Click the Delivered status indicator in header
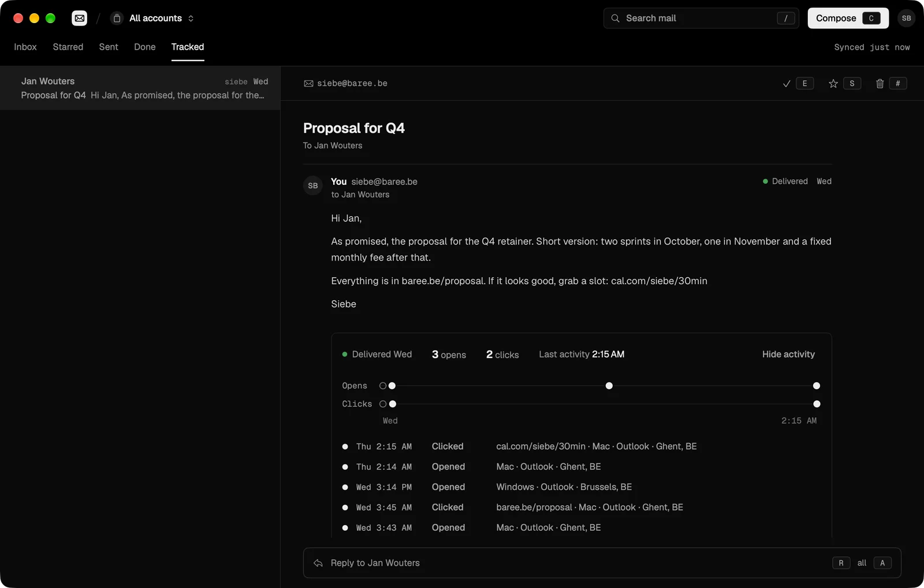This screenshot has height=588, width=924. 785,181
